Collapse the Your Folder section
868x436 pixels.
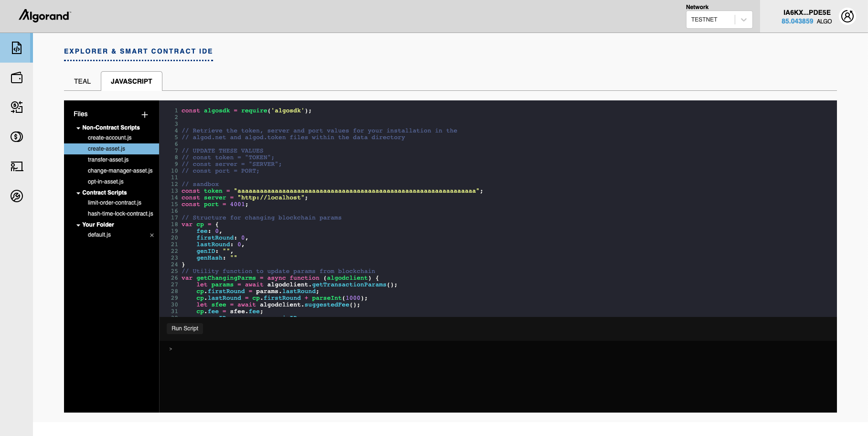78,224
